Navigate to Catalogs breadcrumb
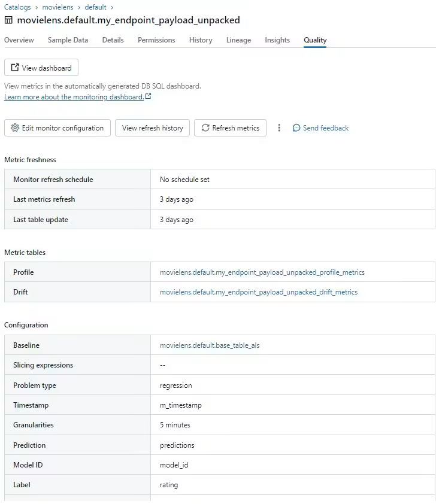The height and width of the screenshot is (504, 436). (17, 7)
